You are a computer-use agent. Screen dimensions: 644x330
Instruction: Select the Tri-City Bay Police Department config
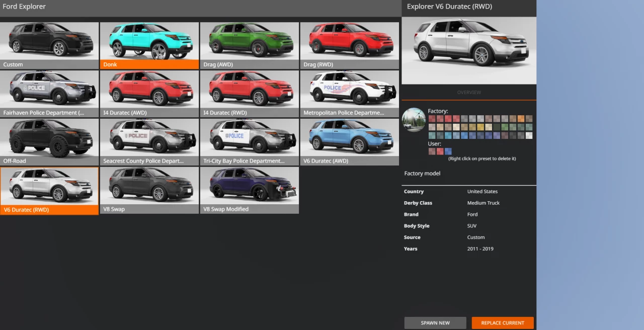tap(249, 139)
